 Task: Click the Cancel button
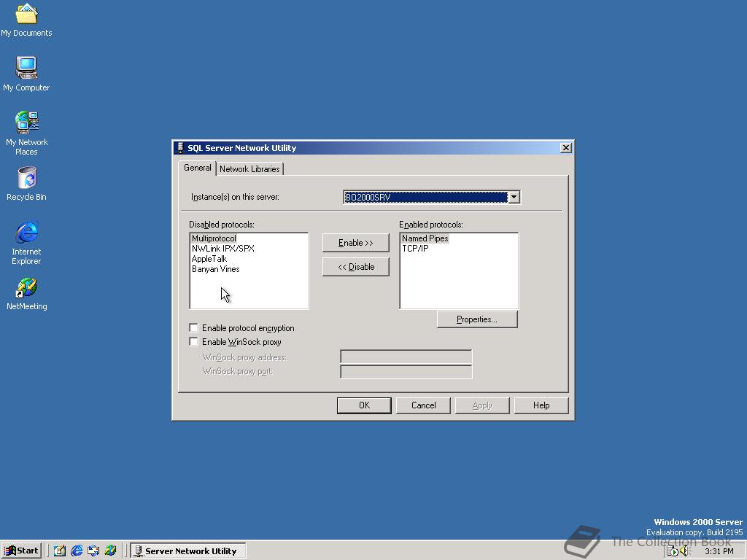pos(423,405)
